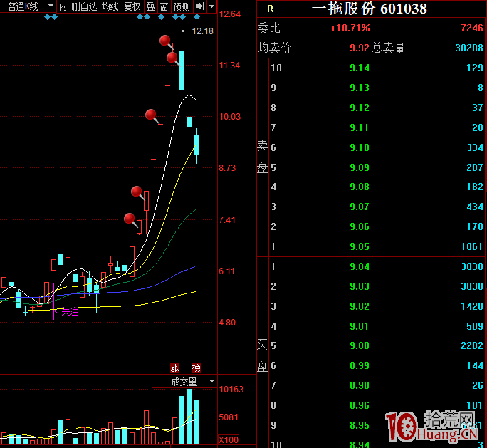Click the red pin marker near 10.03 level

click(151, 115)
